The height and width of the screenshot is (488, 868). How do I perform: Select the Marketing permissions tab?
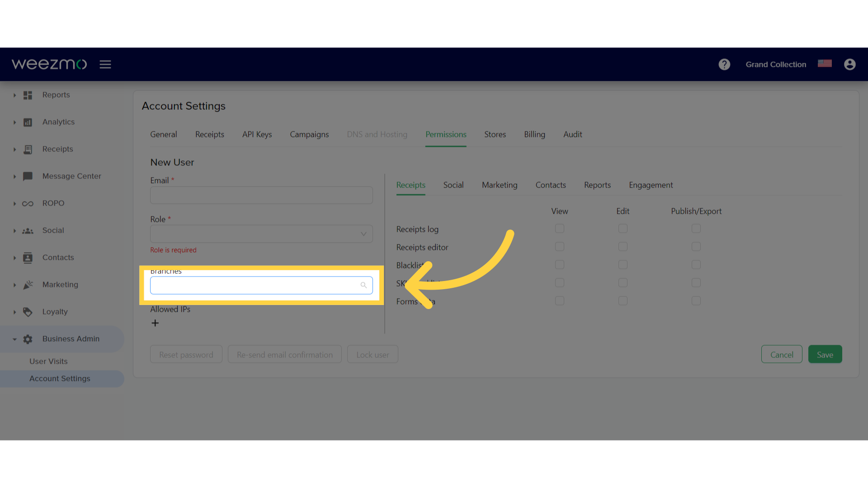click(x=500, y=185)
